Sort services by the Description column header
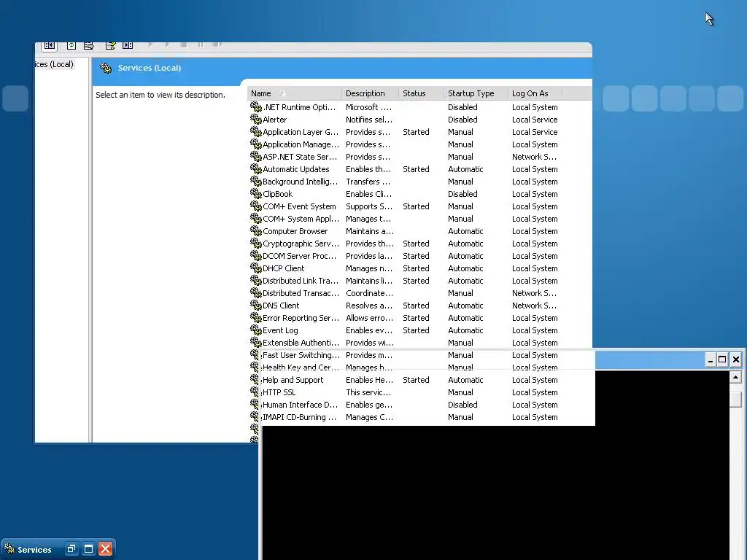Screen dimensions: 747x560 click(370, 93)
